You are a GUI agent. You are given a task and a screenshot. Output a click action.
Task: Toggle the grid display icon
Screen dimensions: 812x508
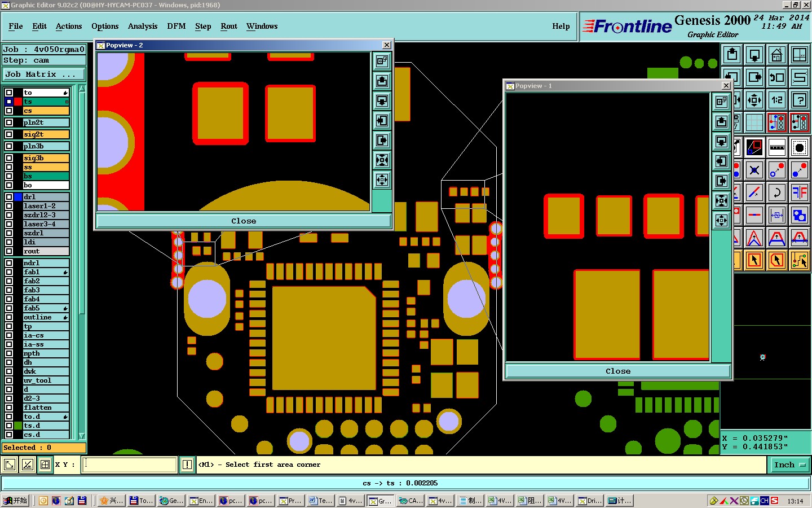(754, 122)
